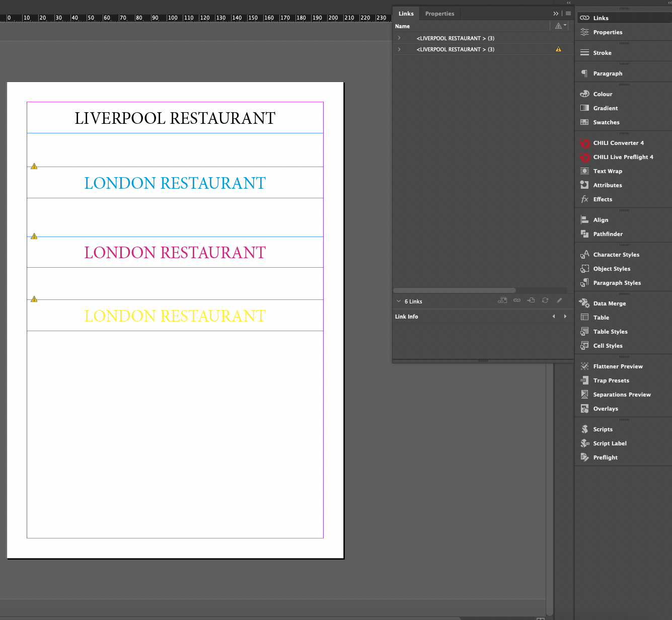Open the Swatches panel
672x620 pixels.
pos(606,122)
